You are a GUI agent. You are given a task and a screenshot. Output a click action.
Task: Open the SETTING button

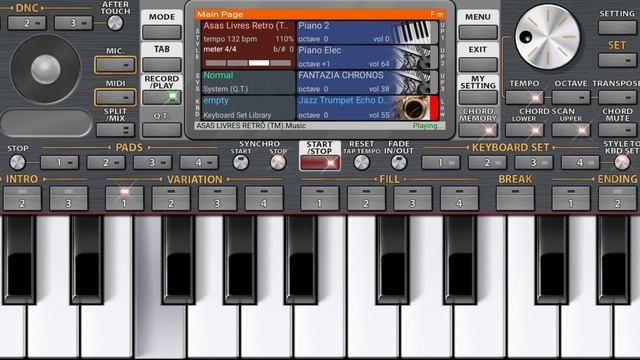pos(617,27)
